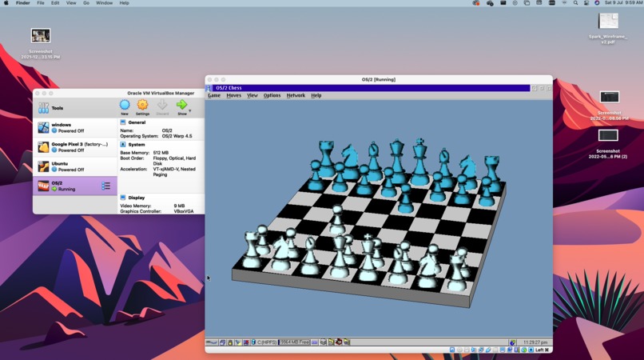Select the windows virtual machine
Viewport: 644px width, 360px height.
coord(75,127)
